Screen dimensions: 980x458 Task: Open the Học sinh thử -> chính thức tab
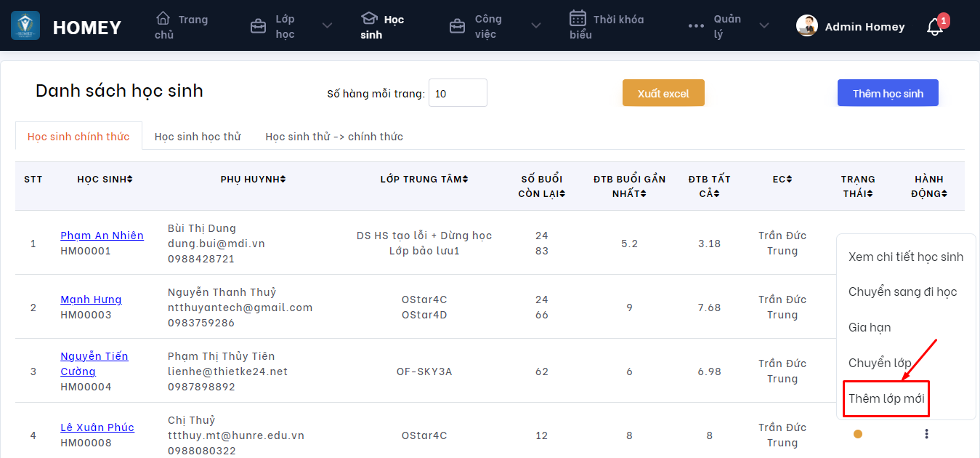tap(334, 137)
